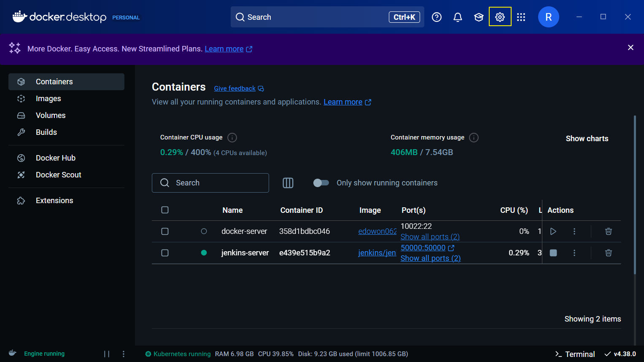Open the notifications bell
Screen dimensions: 644x362
point(458,17)
